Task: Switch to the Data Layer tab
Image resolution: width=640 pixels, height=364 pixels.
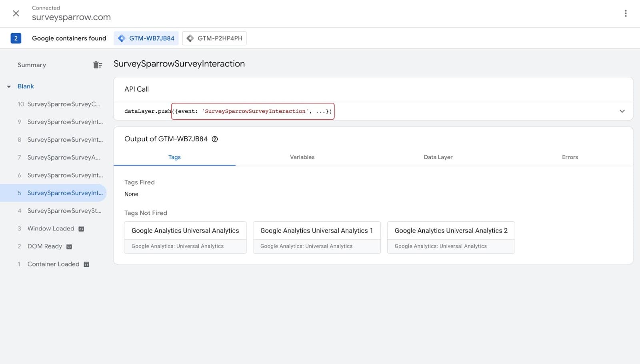Action: [x=438, y=157]
